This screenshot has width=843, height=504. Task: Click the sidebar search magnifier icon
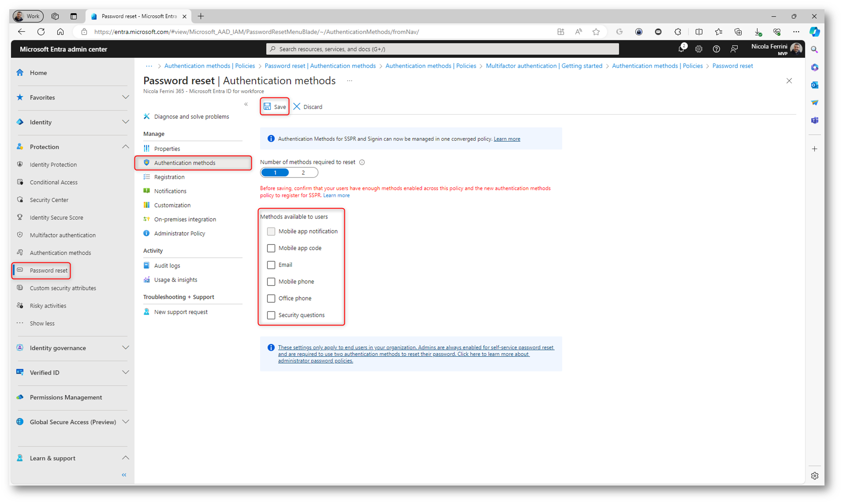click(x=814, y=50)
